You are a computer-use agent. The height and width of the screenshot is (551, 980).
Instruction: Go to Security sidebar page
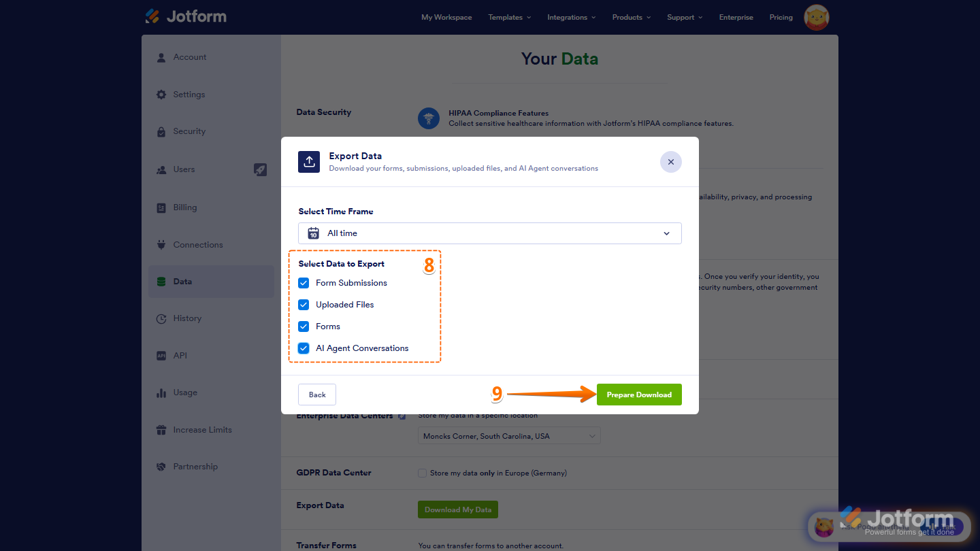click(x=211, y=132)
